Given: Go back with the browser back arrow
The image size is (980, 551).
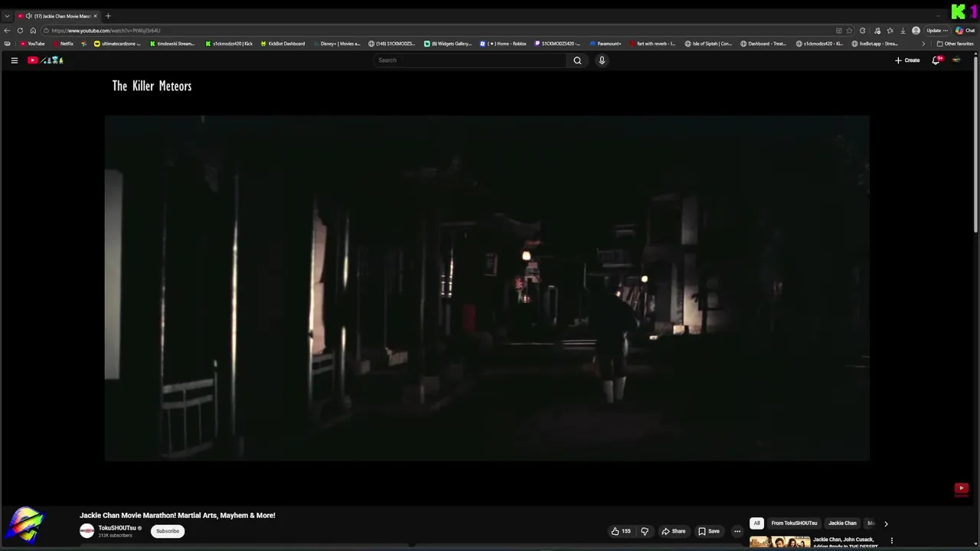Looking at the screenshot, I should 8,31.
